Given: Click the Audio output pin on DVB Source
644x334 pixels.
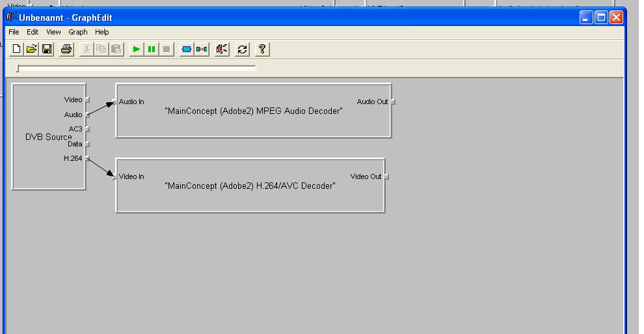Looking at the screenshot, I should 87,115.
